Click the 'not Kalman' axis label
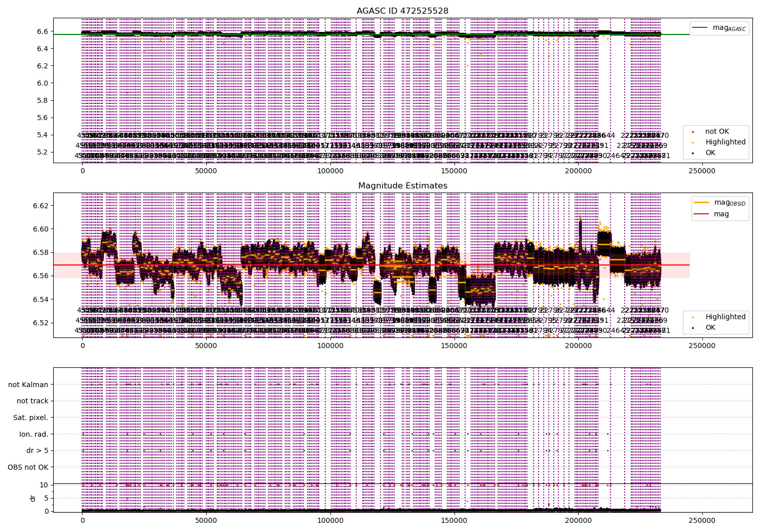Viewport: 760px width, 532px height. [28, 385]
